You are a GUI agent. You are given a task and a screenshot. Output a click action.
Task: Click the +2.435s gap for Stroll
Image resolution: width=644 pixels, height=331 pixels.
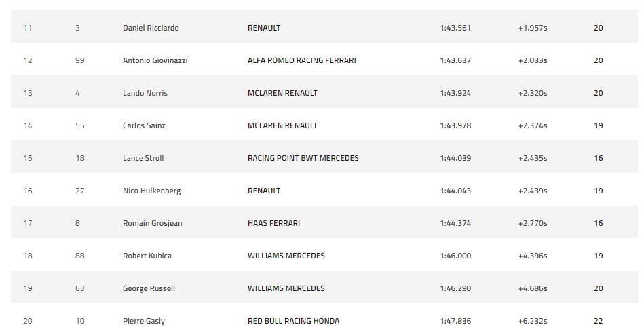(x=532, y=158)
